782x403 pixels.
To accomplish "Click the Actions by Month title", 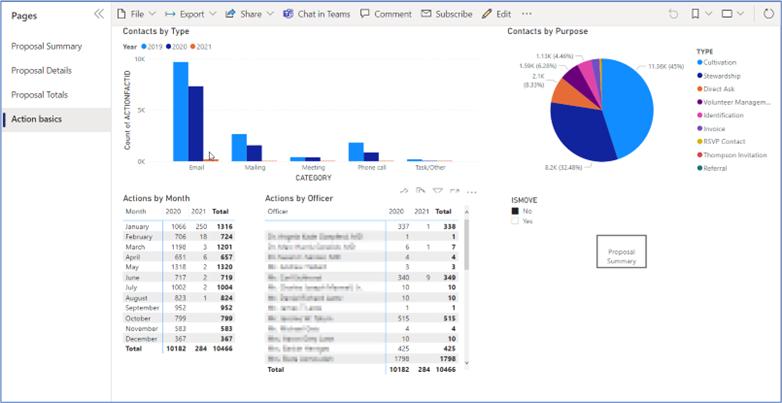I will pyautogui.click(x=156, y=198).
